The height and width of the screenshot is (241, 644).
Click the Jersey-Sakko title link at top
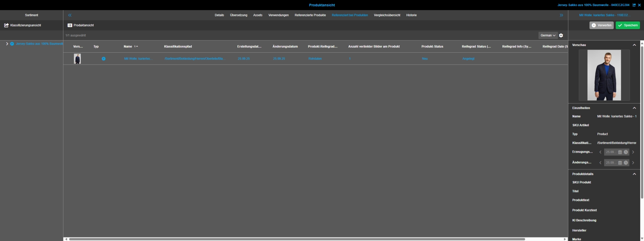(x=593, y=5)
